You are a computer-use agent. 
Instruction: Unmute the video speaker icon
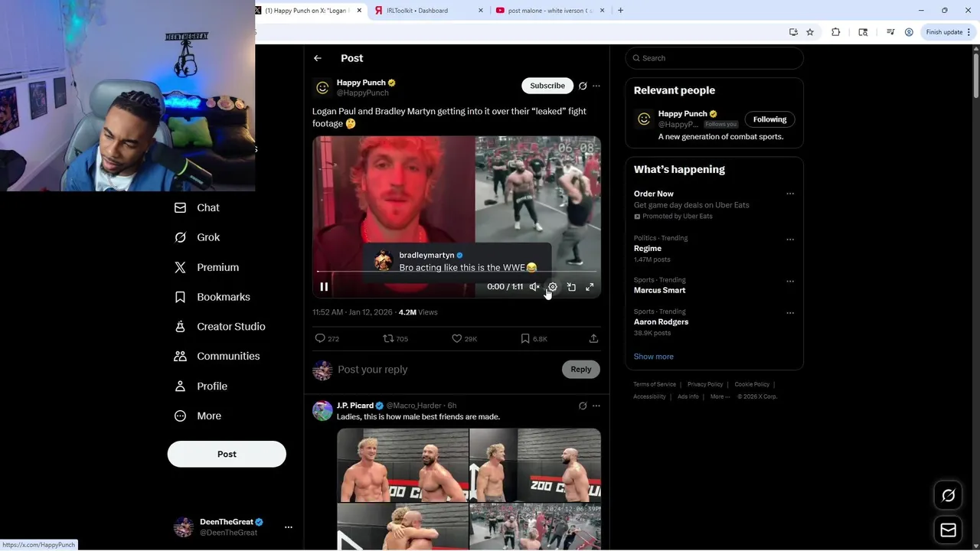(534, 287)
